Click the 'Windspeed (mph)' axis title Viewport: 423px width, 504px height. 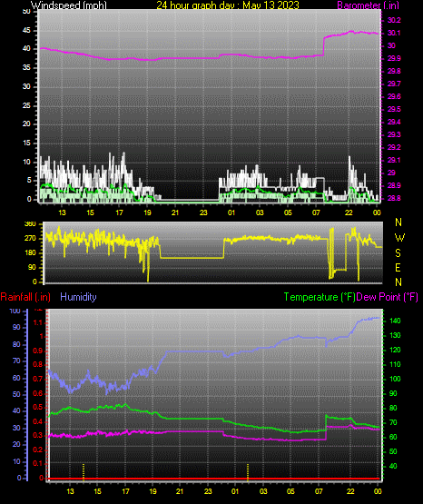69,5
